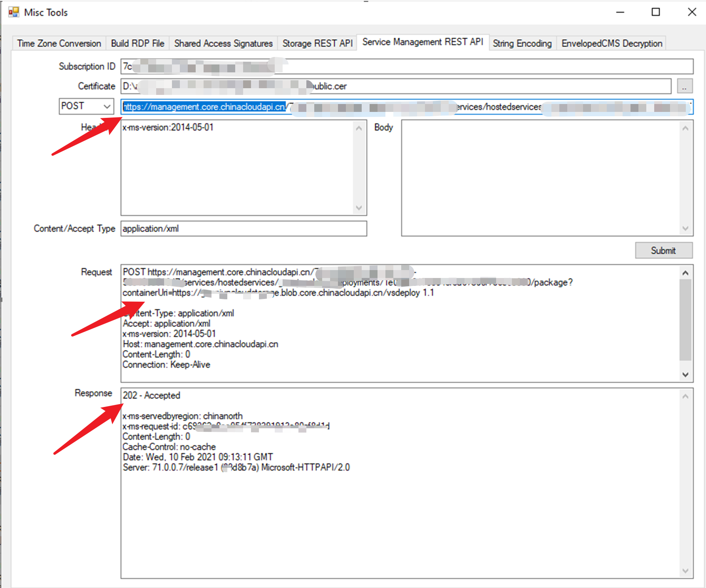Click the Subscription ID input field
The width and height of the screenshot is (706, 588).
(474, 66)
